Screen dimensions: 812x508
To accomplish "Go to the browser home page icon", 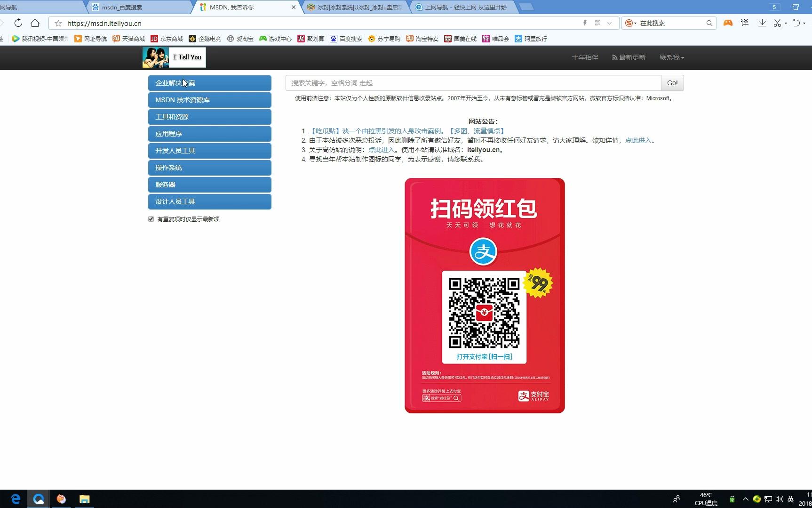I will coord(35,23).
